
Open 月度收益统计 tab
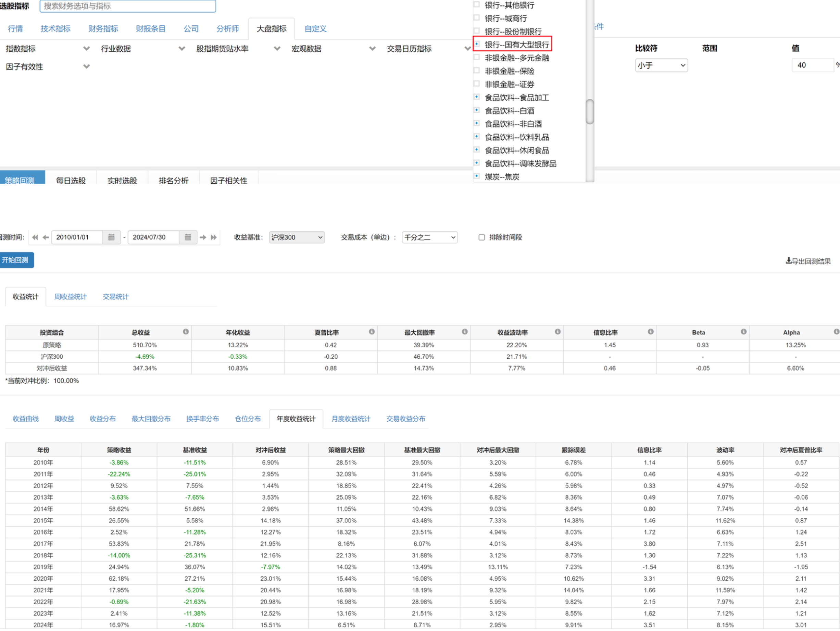click(351, 419)
